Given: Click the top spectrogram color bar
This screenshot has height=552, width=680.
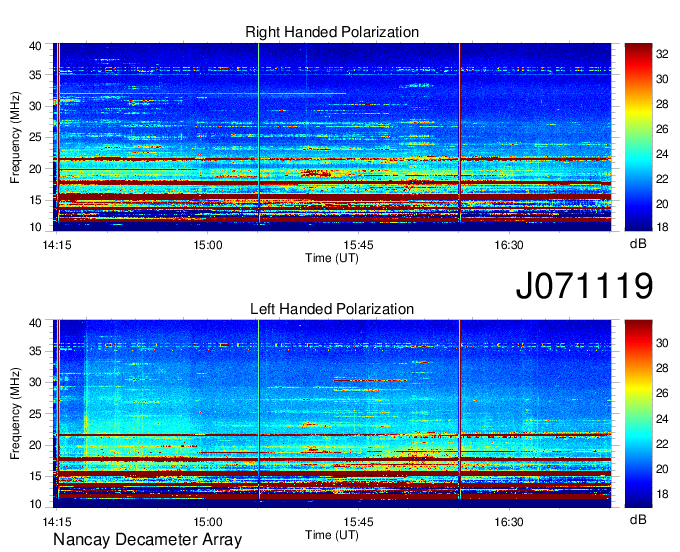Looking at the screenshot, I should [x=638, y=137].
